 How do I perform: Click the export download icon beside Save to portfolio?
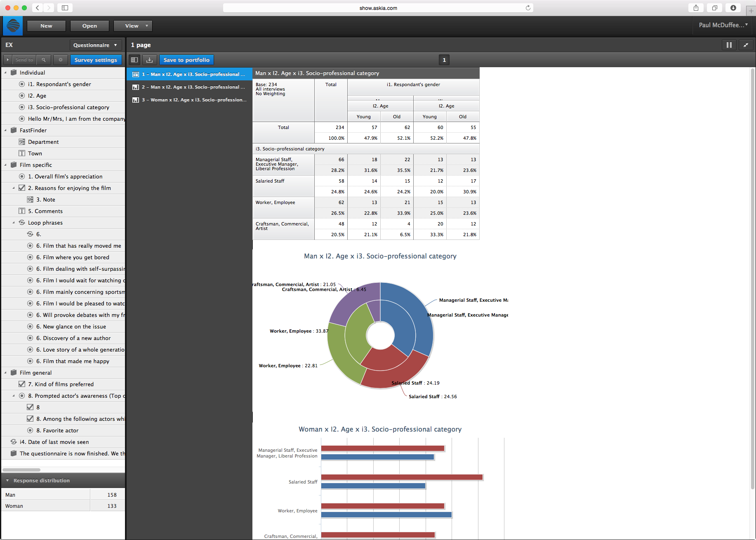point(150,60)
